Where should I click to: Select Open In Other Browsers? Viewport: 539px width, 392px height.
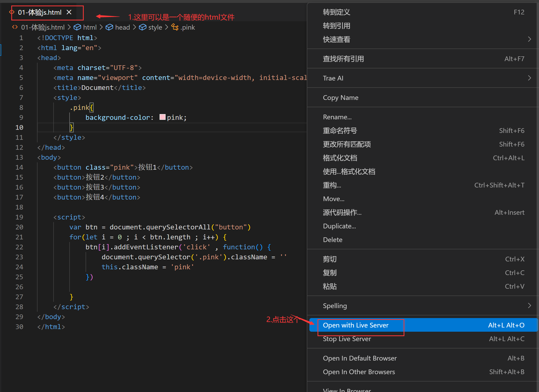click(x=359, y=372)
